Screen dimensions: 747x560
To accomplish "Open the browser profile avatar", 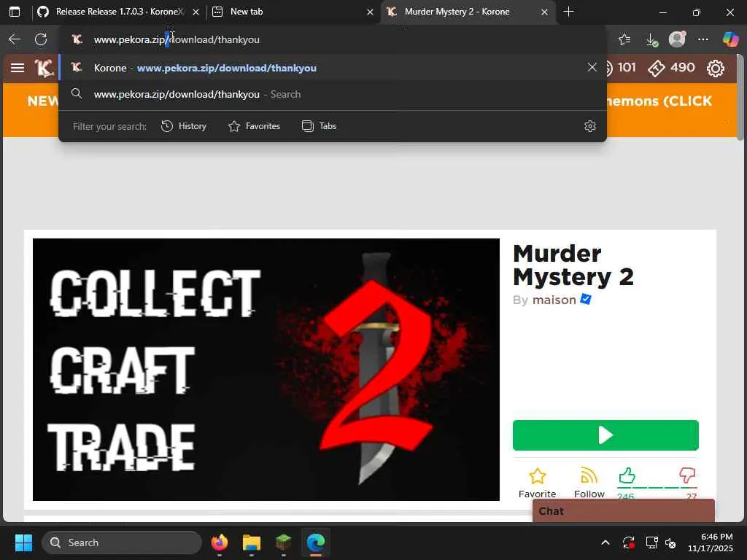I will click(677, 39).
